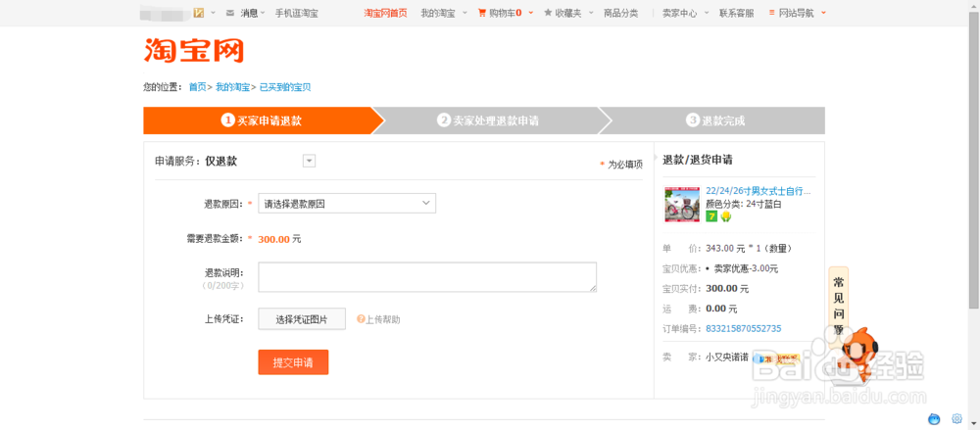This screenshot has height=430, width=980.
Task: Follow the 首页 breadcrumb link
Action: pyautogui.click(x=198, y=87)
